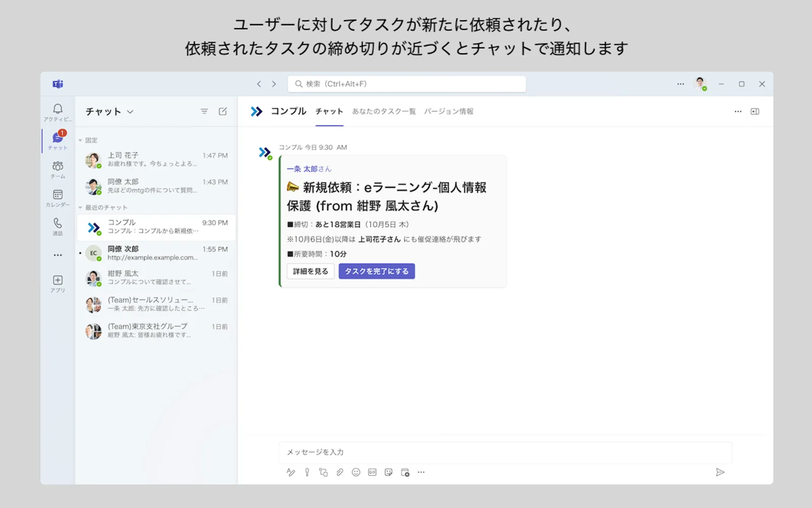This screenshot has height=508, width=812.
Task: Click the exclamation delivery options icon
Action: coord(307,472)
